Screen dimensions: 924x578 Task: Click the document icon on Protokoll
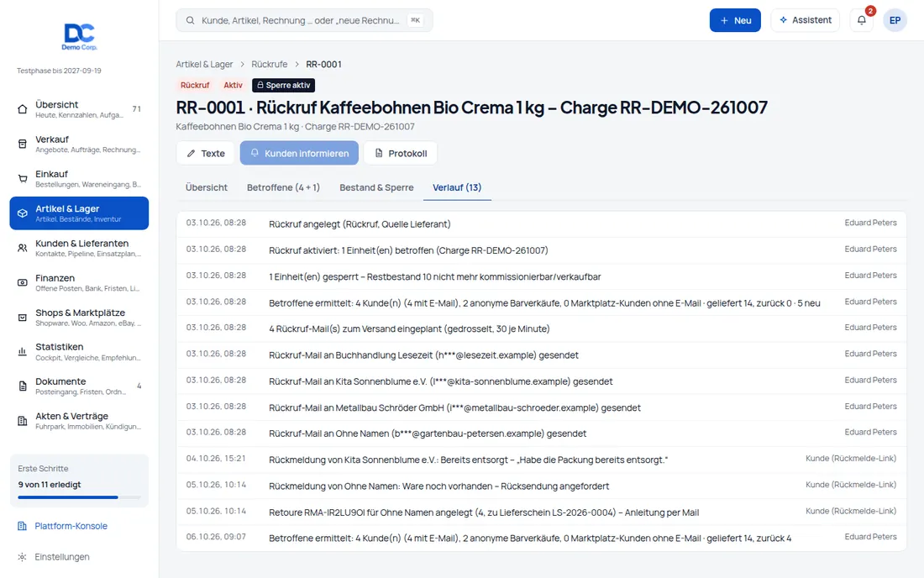tap(379, 153)
